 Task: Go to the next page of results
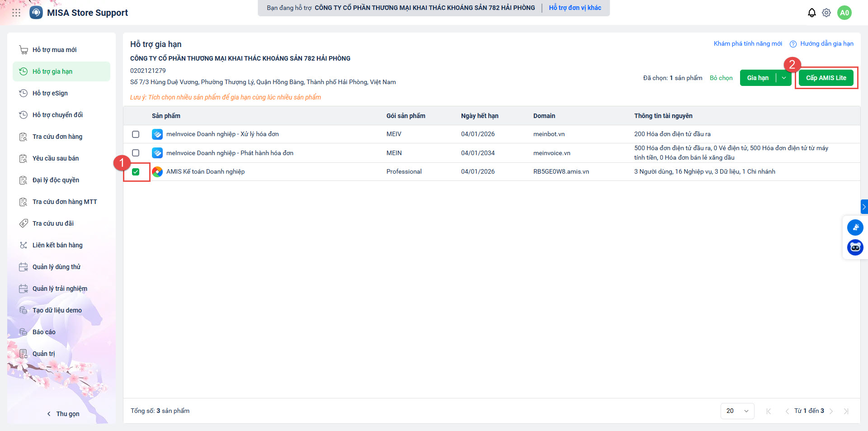pyautogui.click(x=831, y=411)
